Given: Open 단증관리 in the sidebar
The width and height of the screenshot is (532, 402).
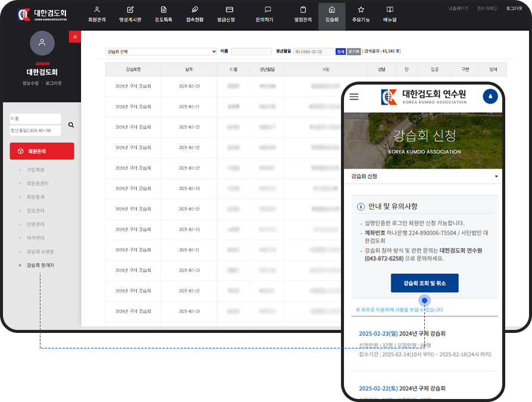Looking at the screenshot, I should pos(36,224).
